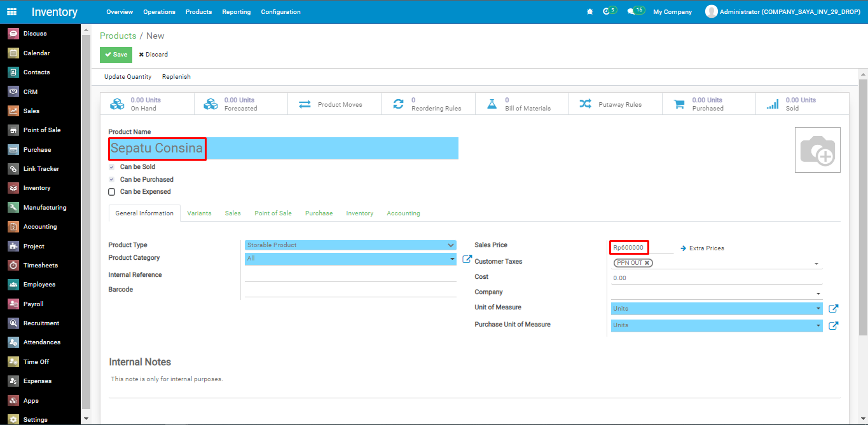The width and height of the screenshot is (868, 425).
Task: Open the Company dropdown field
Action: [x=716, y=293]
